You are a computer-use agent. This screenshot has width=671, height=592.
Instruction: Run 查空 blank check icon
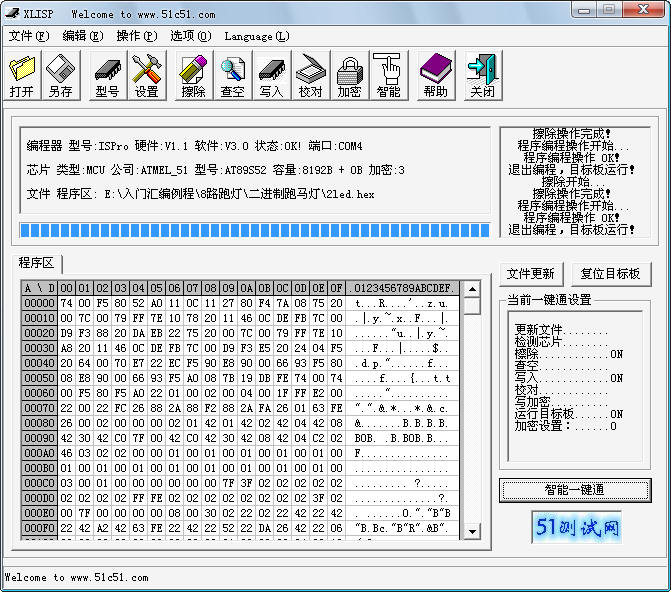[x=232, y=76]
